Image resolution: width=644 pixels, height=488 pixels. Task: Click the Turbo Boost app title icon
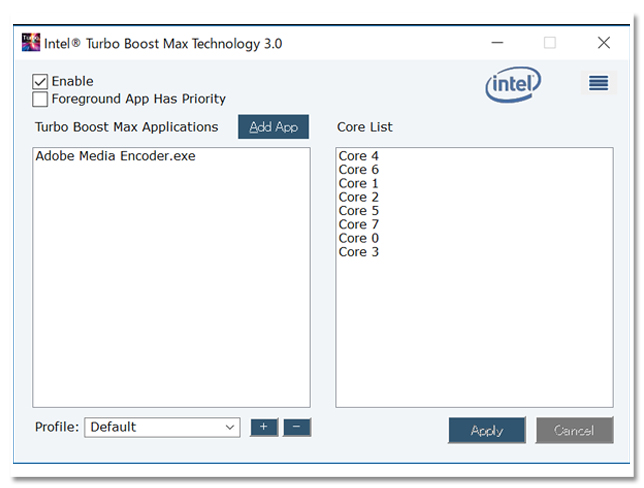point(31,42)
